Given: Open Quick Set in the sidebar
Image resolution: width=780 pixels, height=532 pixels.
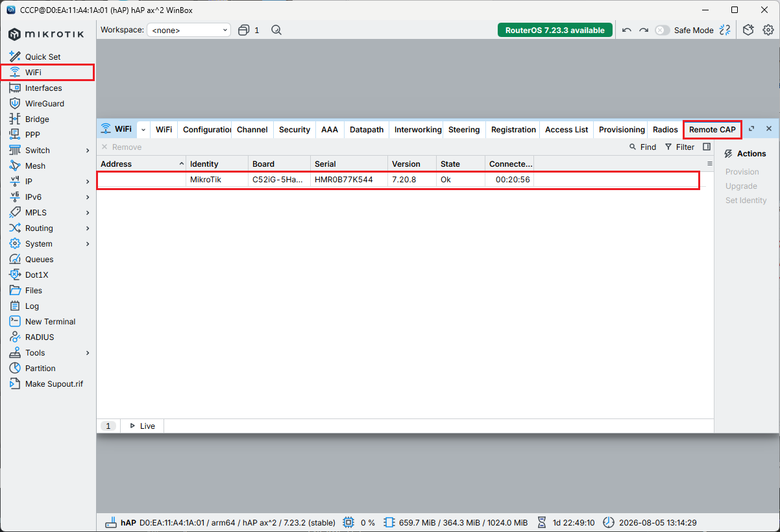Looking at the screenshot, I should (x=43, y=57).
